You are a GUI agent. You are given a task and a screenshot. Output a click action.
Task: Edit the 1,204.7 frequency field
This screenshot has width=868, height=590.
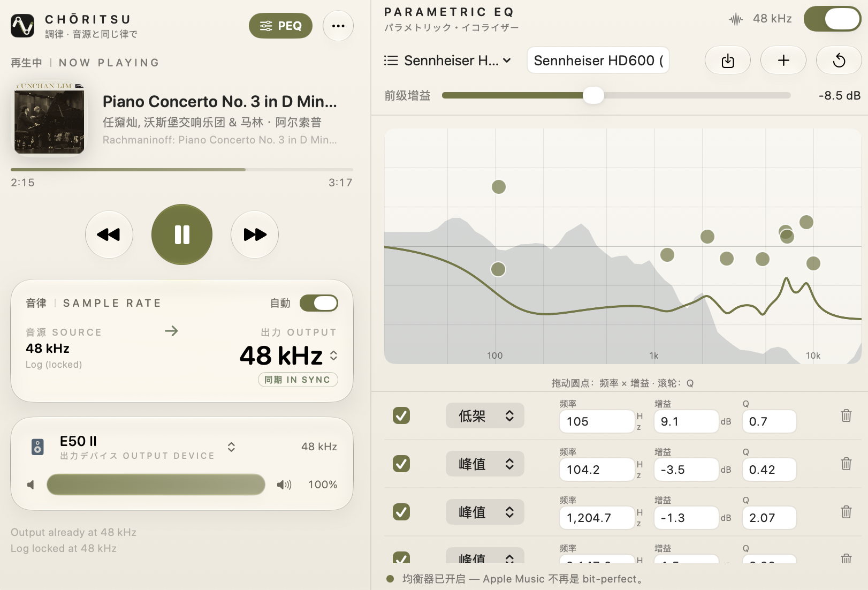(597, 518)
